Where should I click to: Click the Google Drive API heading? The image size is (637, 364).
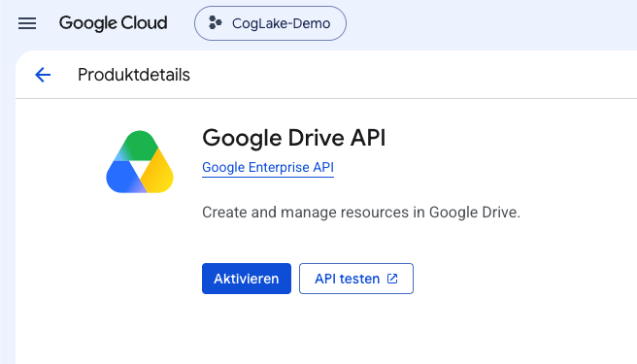click(293, 138)
